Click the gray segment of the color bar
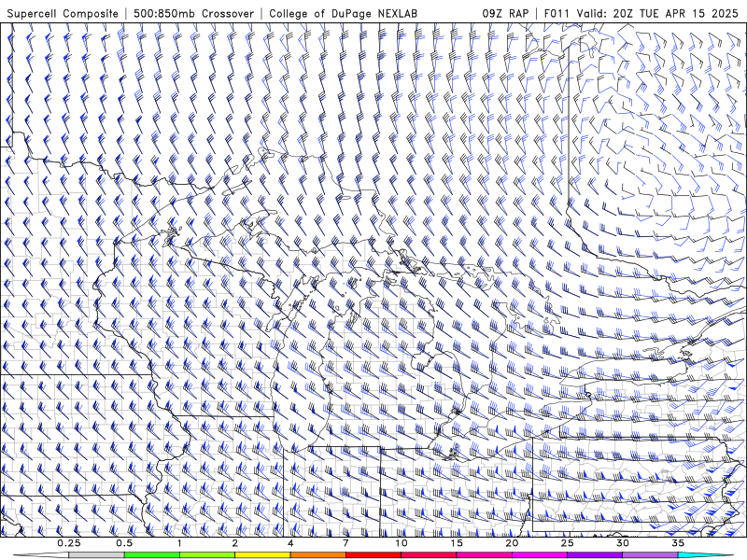The image size is (747, 560). click(97, 555)
